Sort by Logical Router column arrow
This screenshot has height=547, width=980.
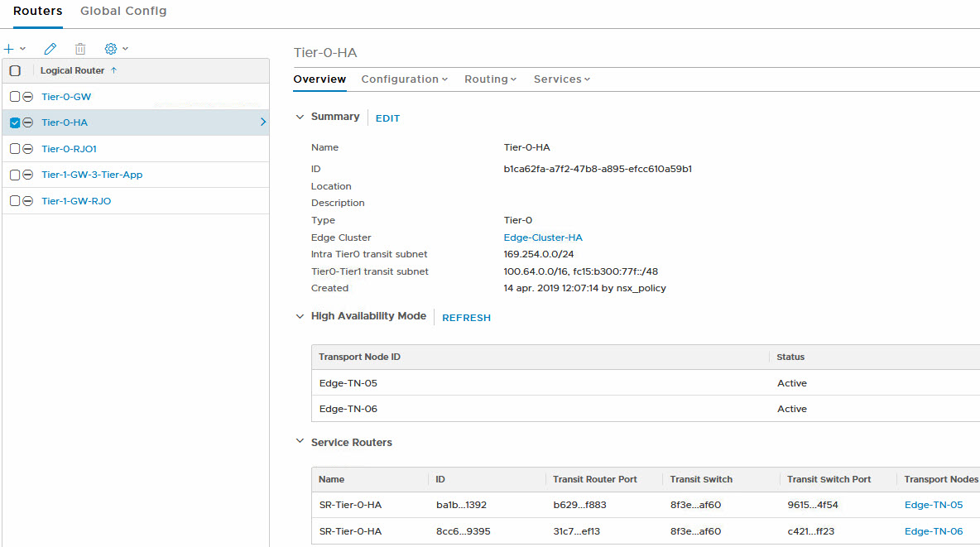coord(113,71)
